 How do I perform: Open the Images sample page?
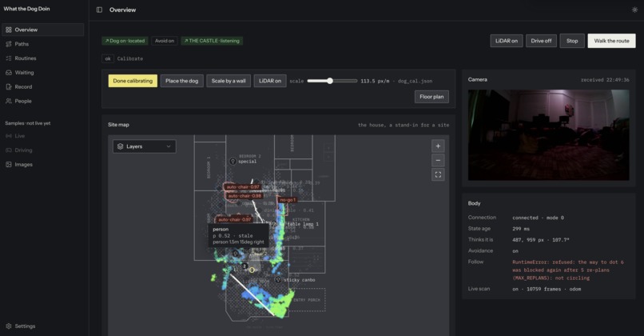tap(42, 165)
